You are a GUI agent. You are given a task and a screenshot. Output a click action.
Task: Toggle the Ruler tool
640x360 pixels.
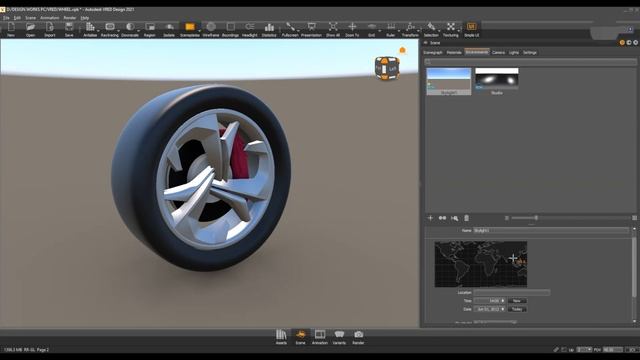(391, 27)
